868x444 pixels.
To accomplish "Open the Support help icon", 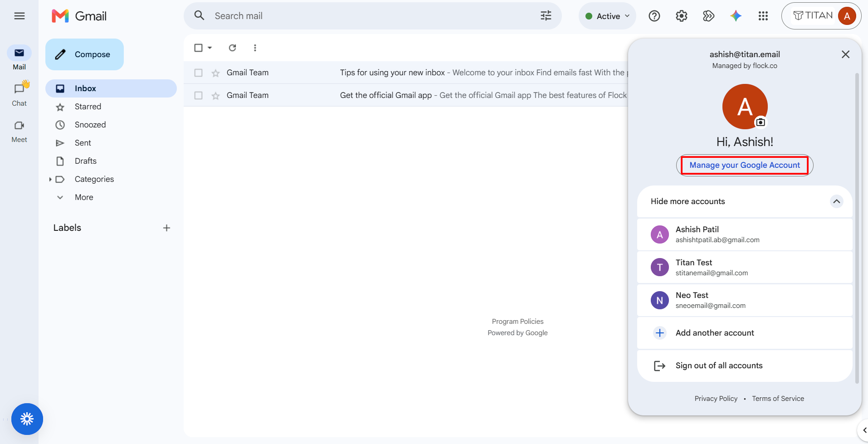I will point(654,16).
